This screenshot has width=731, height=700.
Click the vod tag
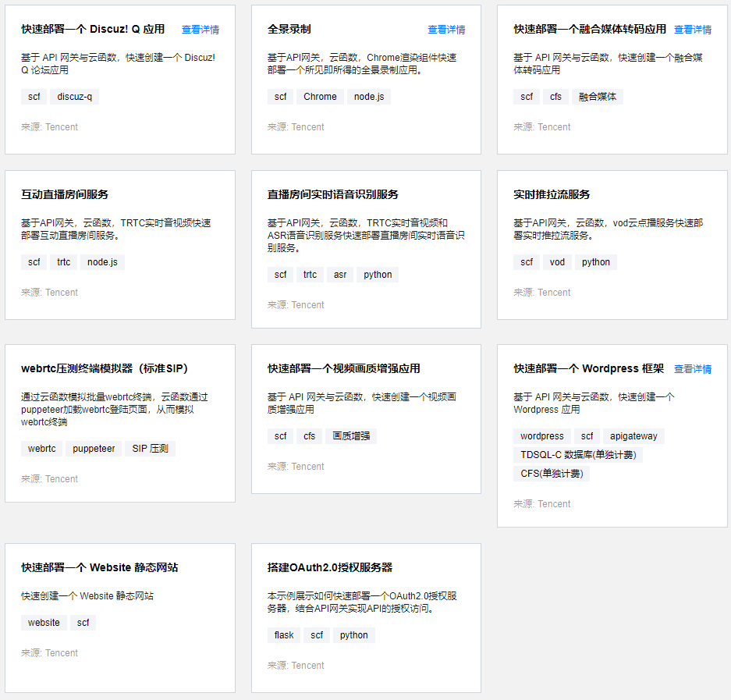(x=557, y=262)
